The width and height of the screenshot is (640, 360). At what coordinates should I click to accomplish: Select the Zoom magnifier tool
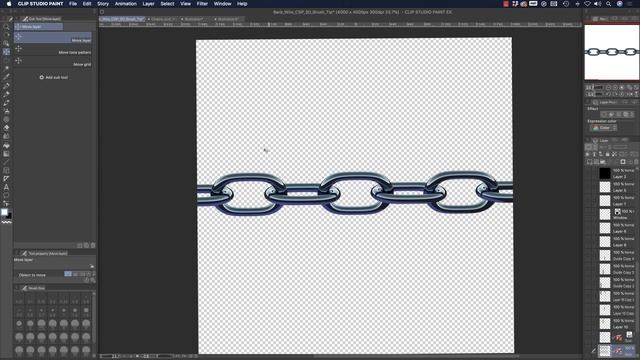point(6,27)
